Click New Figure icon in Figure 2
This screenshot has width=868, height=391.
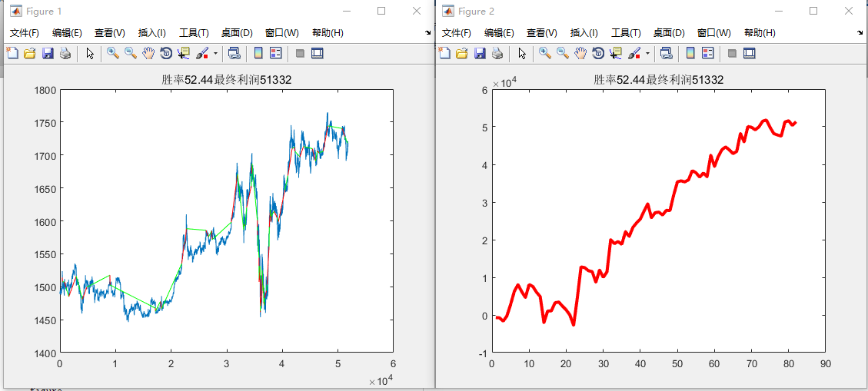pos(444,53)
